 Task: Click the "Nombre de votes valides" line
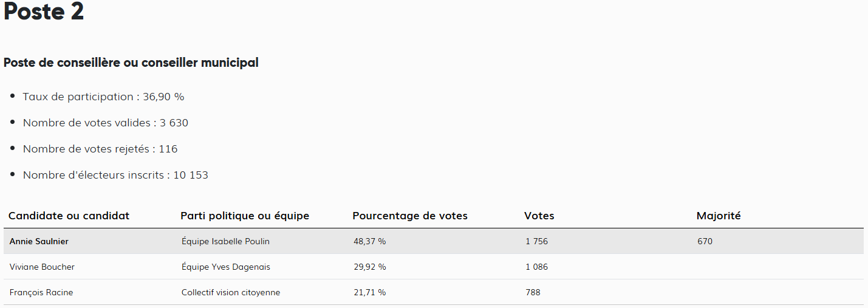pos(105,123)
